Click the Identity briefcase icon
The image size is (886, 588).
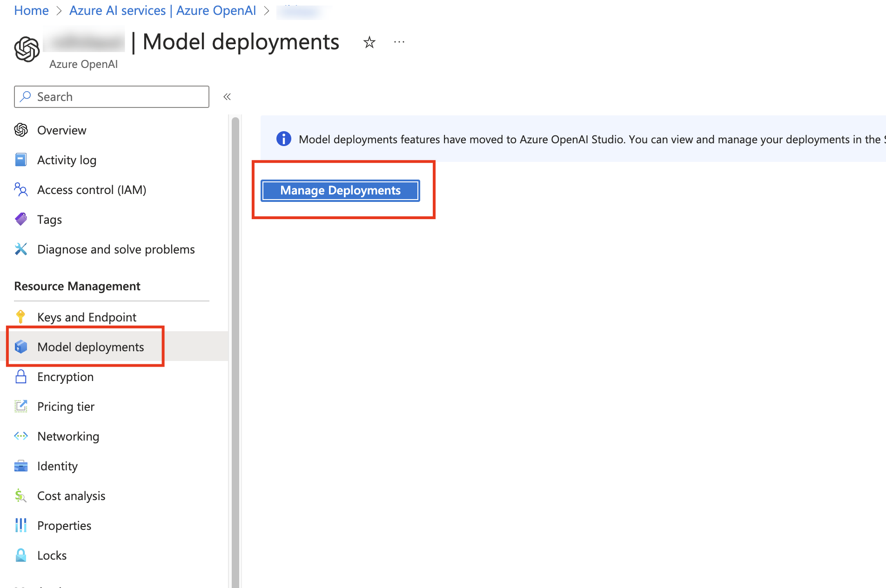pyautogui.click(x=21, y=466)
